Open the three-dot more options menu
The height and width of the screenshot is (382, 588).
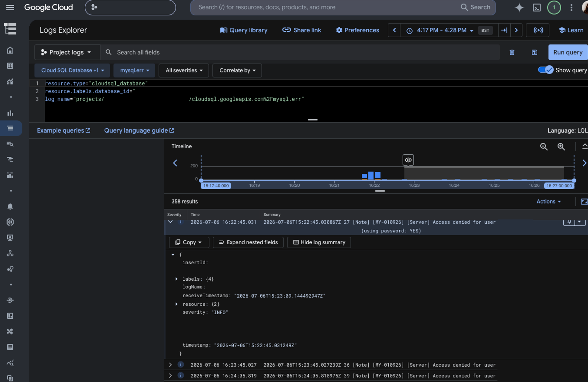point(571,7)
